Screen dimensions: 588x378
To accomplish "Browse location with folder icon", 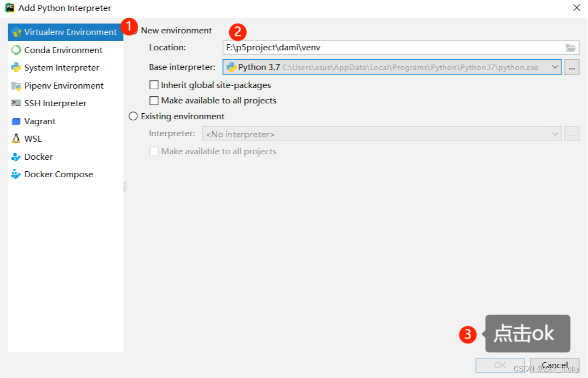I will pos(570,48).
